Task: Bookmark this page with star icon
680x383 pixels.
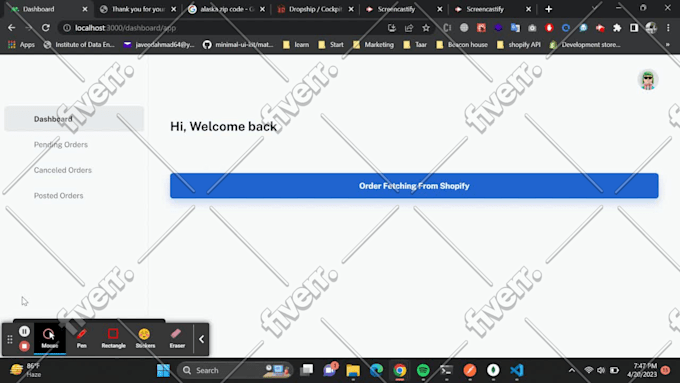Action: coord(426,28)
